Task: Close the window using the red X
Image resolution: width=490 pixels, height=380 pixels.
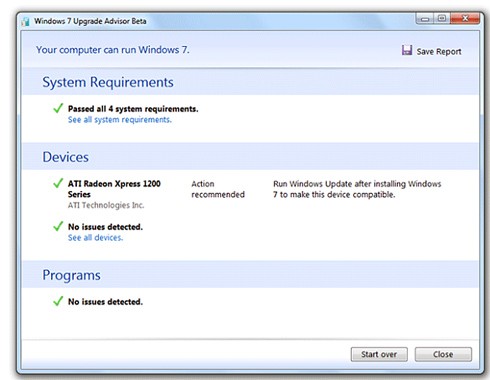Action: [465, 19]
